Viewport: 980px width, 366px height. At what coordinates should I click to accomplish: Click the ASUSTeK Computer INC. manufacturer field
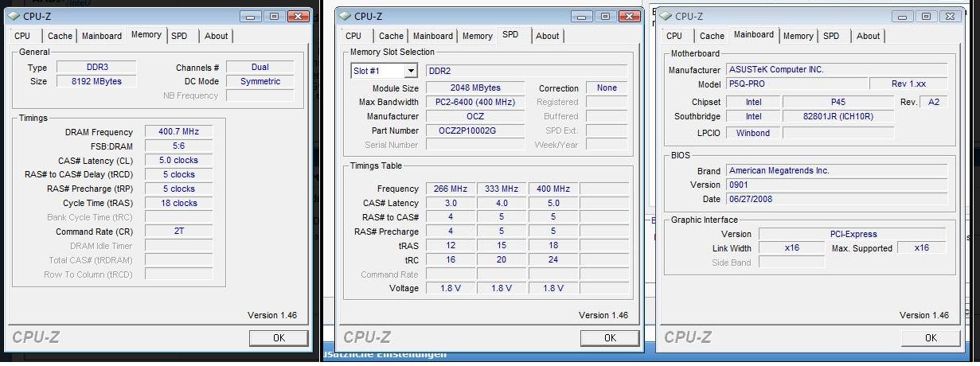click(836, 70)
